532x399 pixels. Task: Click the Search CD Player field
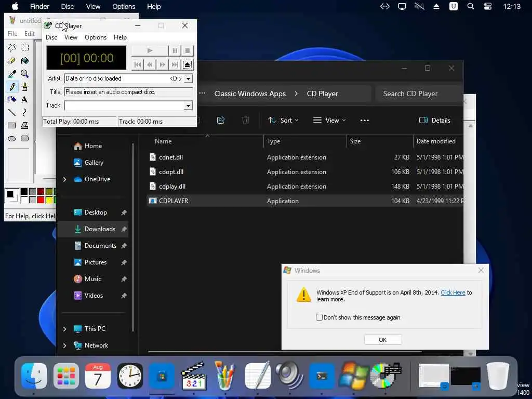point(419,94)
